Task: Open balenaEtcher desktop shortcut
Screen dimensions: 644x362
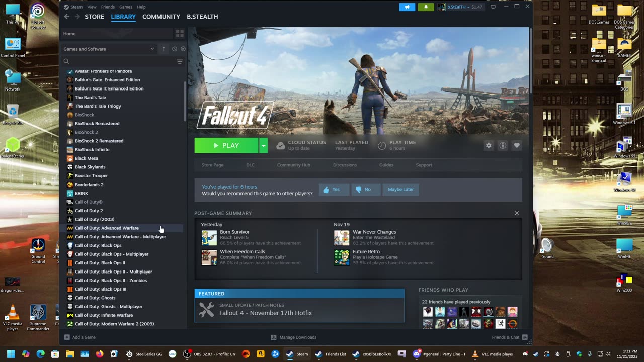Action: [13, 148]
